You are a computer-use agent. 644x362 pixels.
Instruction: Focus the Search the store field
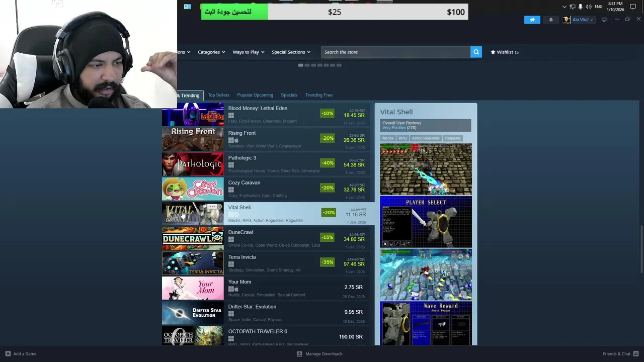click(x=395, y=52)
